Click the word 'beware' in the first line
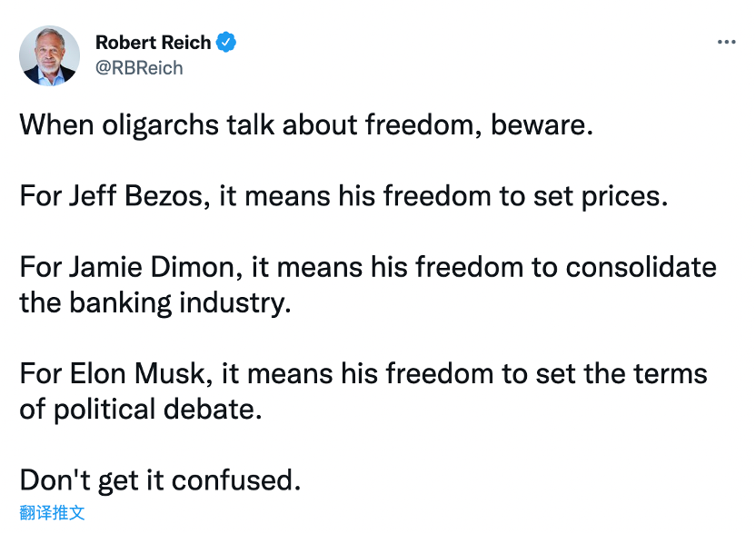Image resolution: width=756 pixels, height=534 pixels. [x=539, y=125]
